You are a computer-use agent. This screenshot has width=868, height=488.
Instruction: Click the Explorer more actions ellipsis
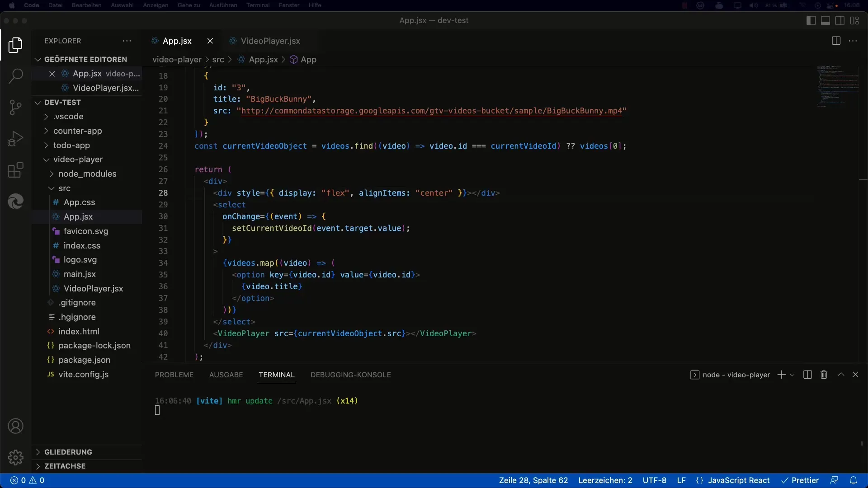[127, 41]
